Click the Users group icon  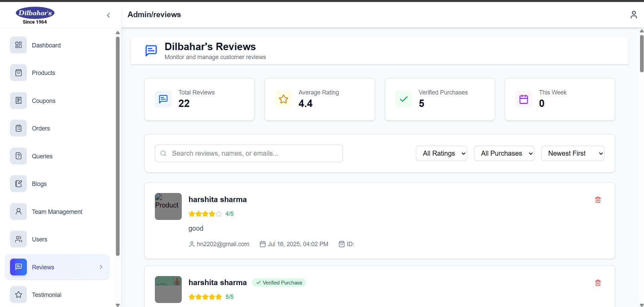(18, 239)
